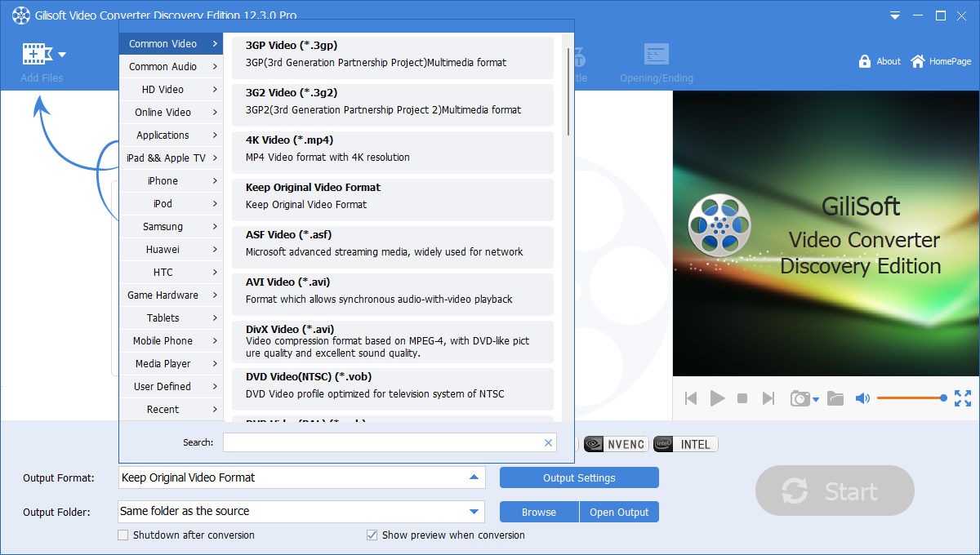Stop the preview playback
Viewport: 980px width, 555px height.
742,398
